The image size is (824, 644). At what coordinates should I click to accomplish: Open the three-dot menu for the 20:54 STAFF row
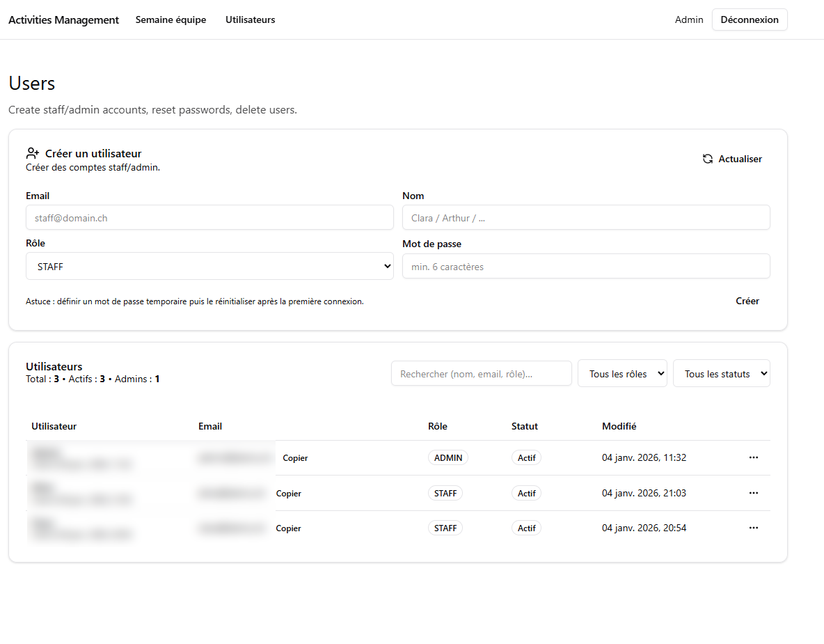753,528
